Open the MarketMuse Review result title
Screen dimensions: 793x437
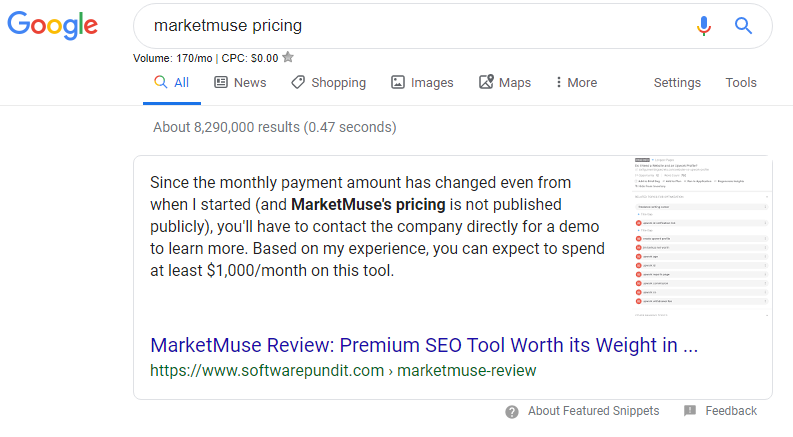point(424,346)
